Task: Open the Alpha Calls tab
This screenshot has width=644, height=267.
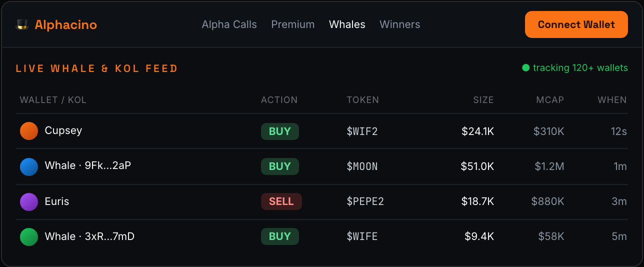Action: (229, 24)
